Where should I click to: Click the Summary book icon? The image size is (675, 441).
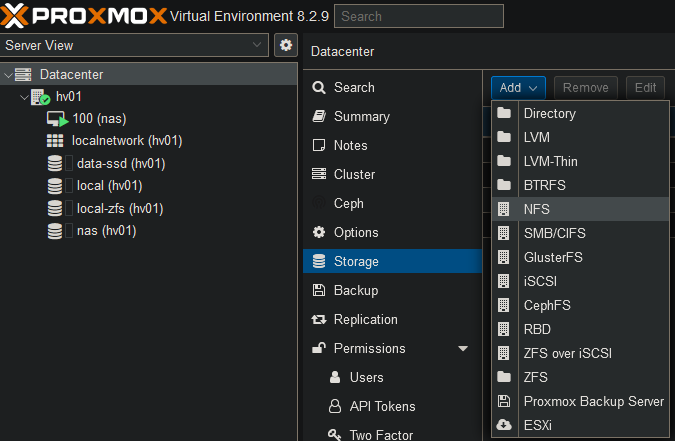point(319,116)
